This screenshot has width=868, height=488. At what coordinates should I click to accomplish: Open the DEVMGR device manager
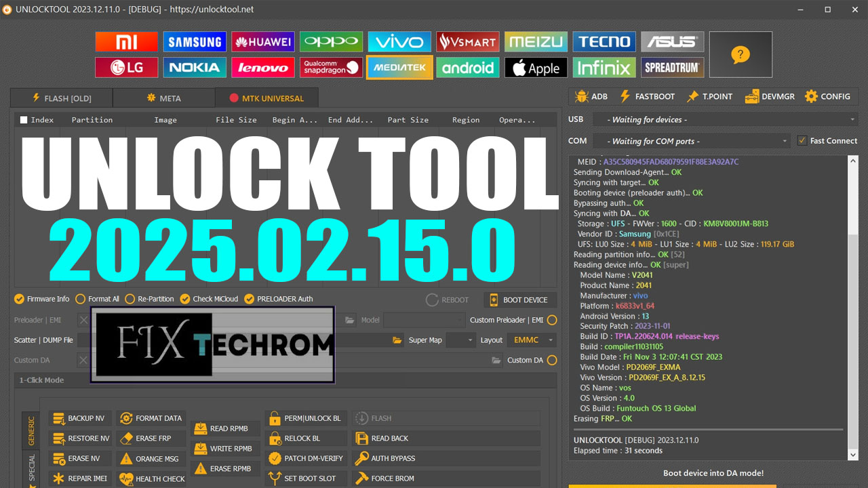tap(770, 97)
